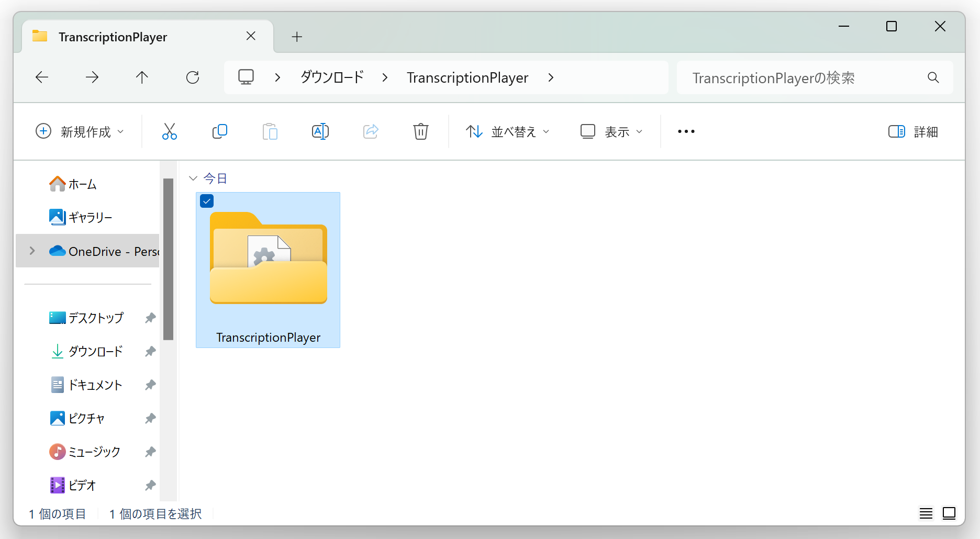This screenshot has height=539, width=980.
Task: Click the Cut scissors icon
Action: (169, 131)
